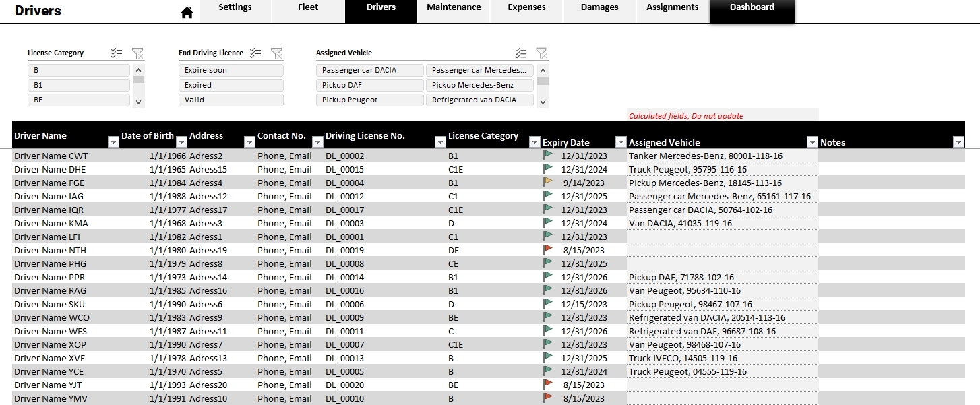This screenshot has height=405, width=980.
Task: Click green flag for Driver Name XVE
Action: point(548,357)
